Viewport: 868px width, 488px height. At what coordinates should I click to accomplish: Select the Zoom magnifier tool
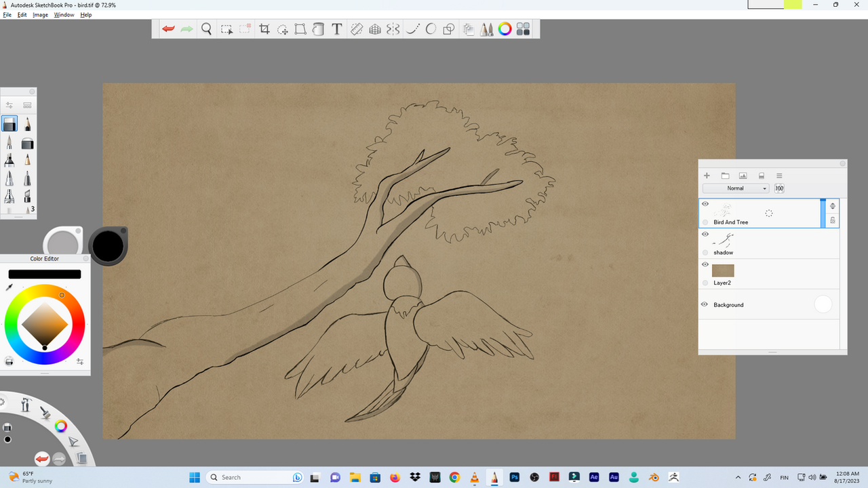click(x=207, y=29)
